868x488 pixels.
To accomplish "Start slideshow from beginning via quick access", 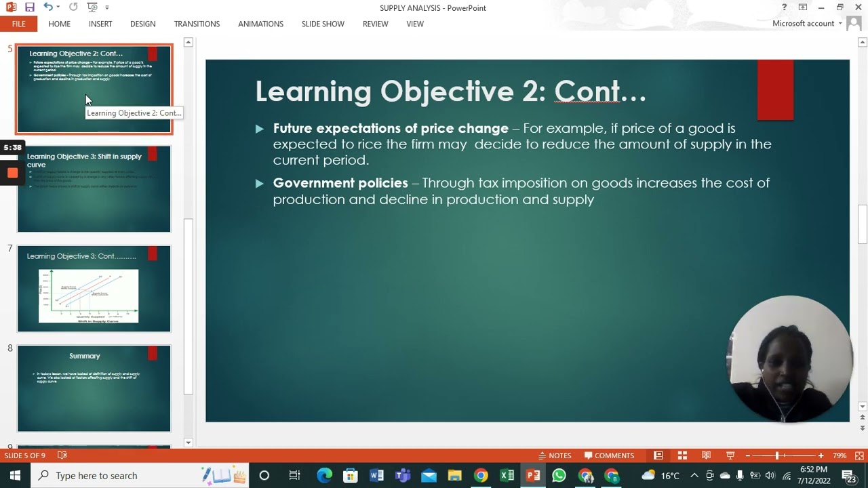I will 92,7.
